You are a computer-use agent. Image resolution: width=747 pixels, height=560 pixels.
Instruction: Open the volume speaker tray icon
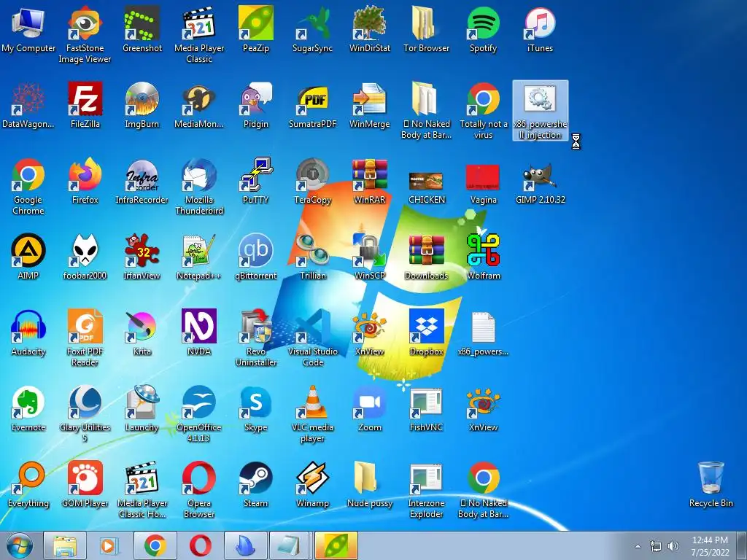[x=673, y=546]
